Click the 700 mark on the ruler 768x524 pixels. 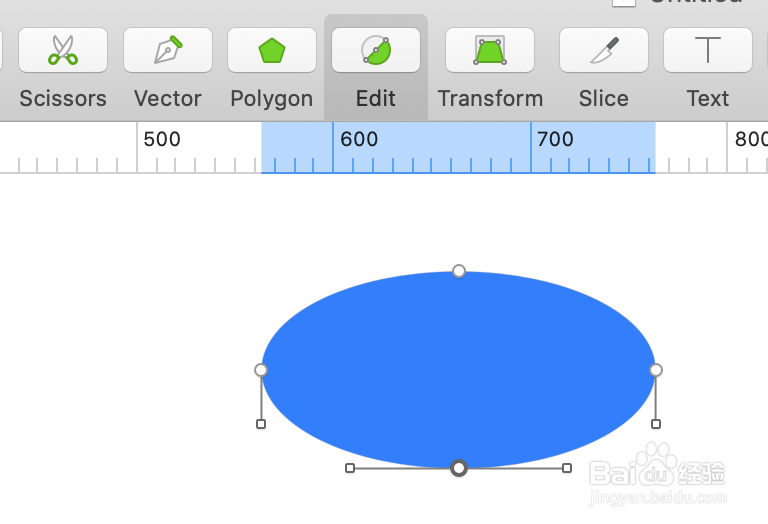tap(555, 140)
